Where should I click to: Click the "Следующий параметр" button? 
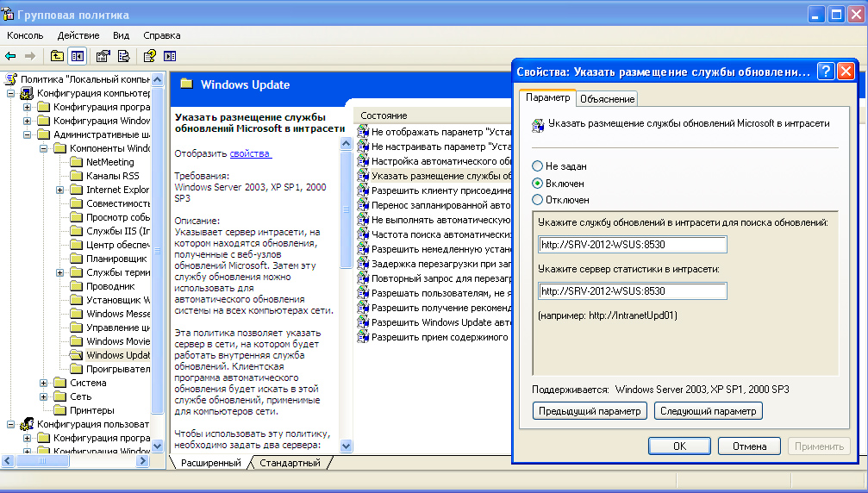point(708,411)
